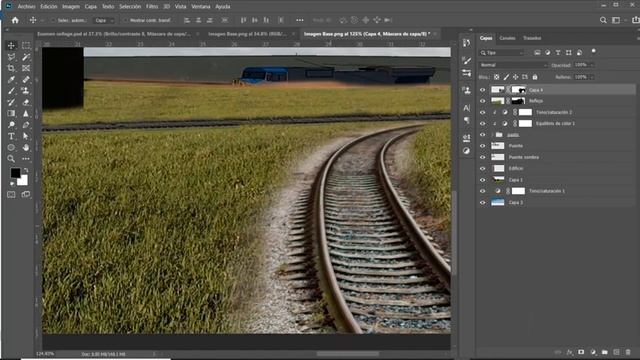
Task: Select the Healing Brush tool
Action: coord(26,79)
